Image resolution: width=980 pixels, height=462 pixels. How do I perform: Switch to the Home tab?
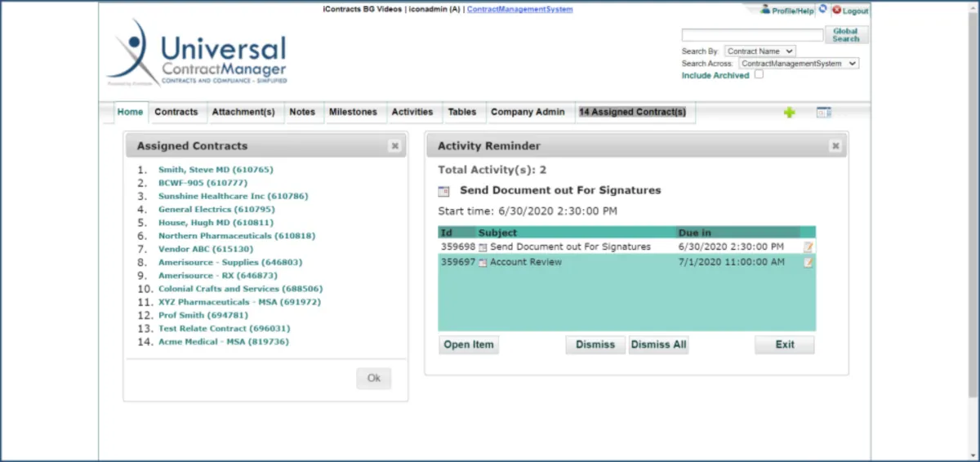tap(130, 113)
